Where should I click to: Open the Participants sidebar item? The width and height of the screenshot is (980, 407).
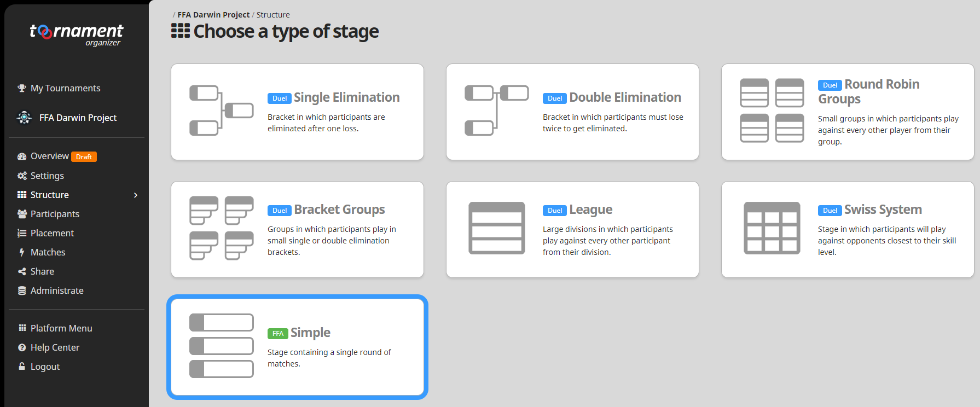click(x=55, y=214)
